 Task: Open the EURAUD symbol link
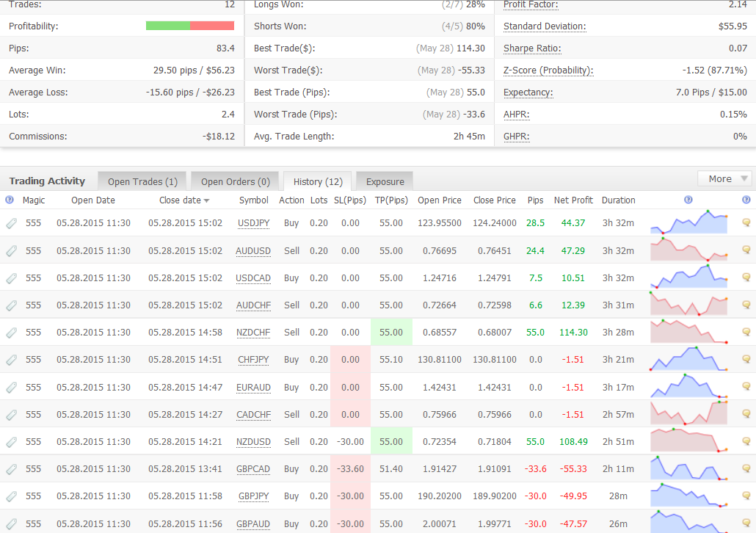tap(253, 388)
